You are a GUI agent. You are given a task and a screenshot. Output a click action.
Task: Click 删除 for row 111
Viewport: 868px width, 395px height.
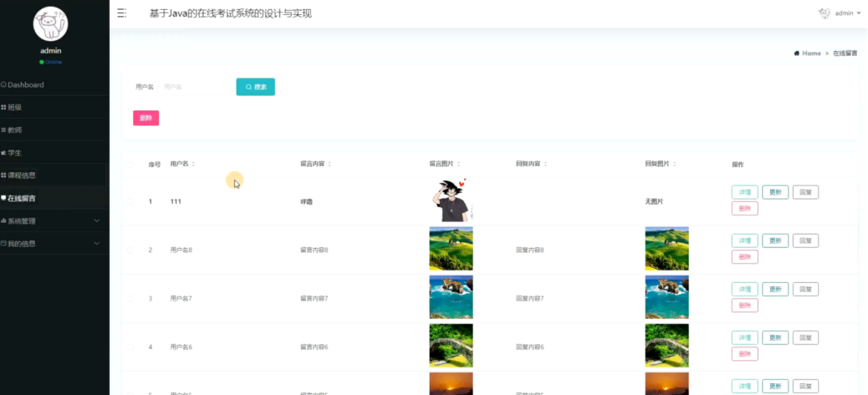[x=745, y=209]
